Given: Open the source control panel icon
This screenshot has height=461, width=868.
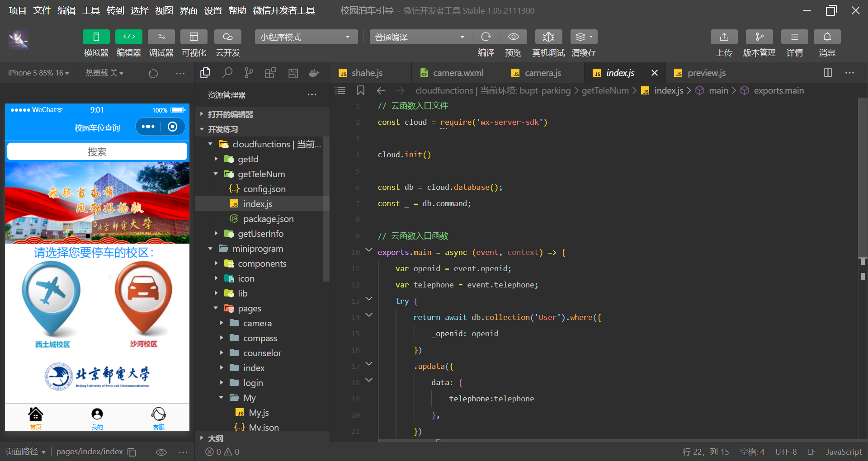Looking at the screenshot, I should click(249, 73).
